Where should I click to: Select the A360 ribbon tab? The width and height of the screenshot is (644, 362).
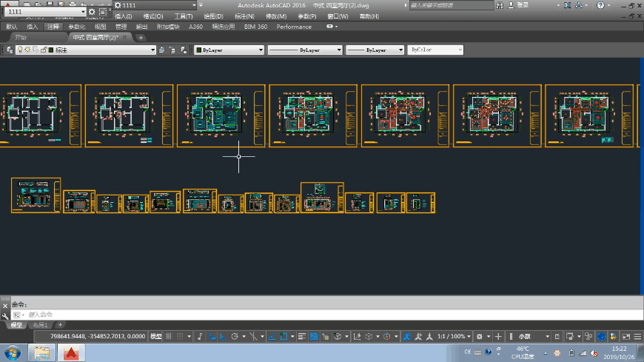(195, 27)
